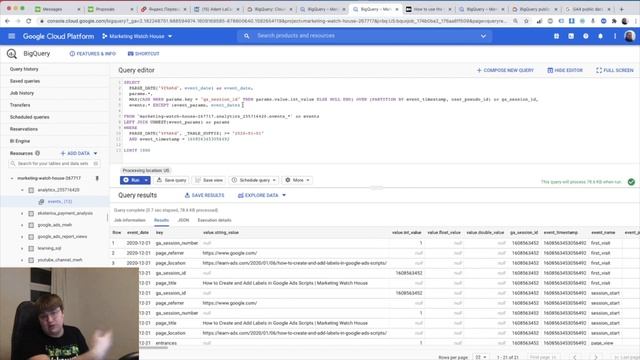The image size is (640, 360).
Task: Go to Query history
Action: pyautogui.click(x=24, y=69)
